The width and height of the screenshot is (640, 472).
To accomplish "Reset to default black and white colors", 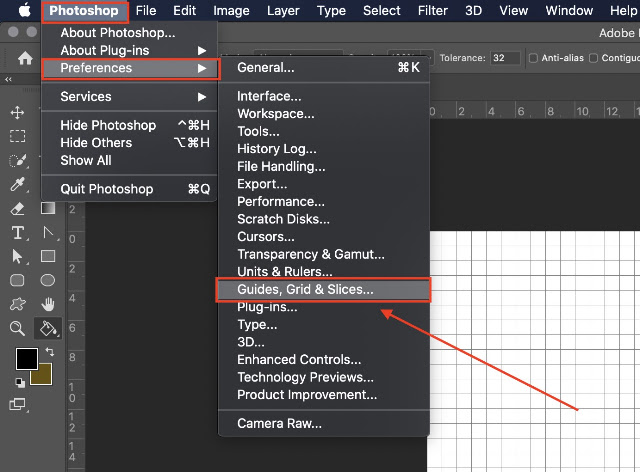I will [x=20, y=383].
